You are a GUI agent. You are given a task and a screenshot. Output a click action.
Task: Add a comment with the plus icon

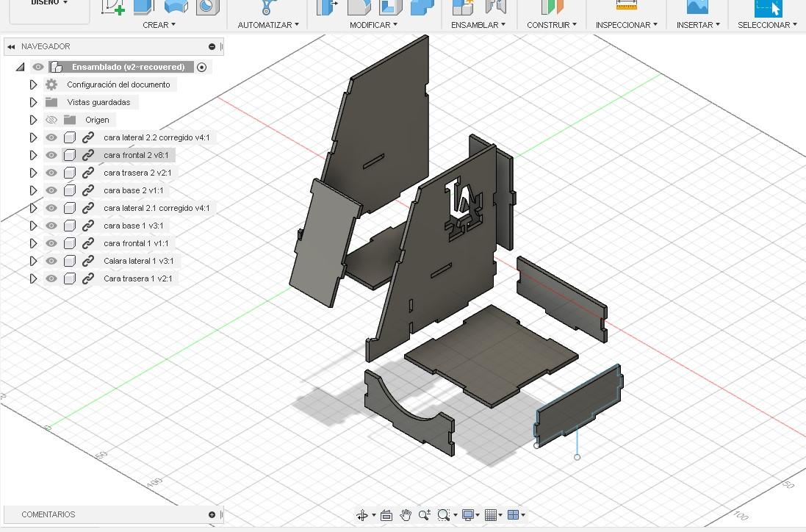pyautogui.click(x=212, y=514)
